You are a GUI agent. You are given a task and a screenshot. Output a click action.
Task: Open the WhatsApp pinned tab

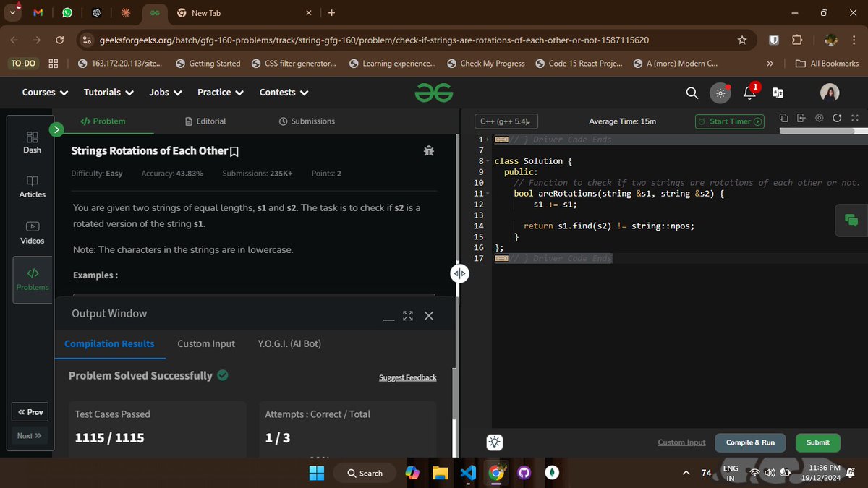click(67, 12)
